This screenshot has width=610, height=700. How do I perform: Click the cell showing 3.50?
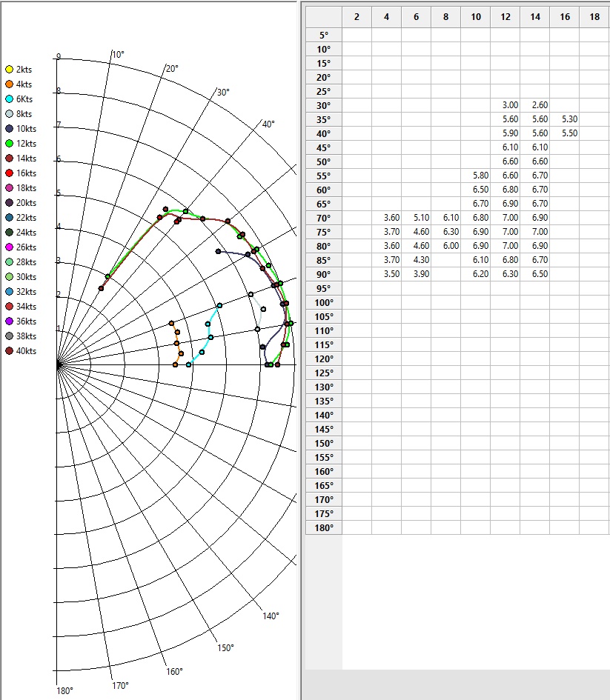[386, 274]
